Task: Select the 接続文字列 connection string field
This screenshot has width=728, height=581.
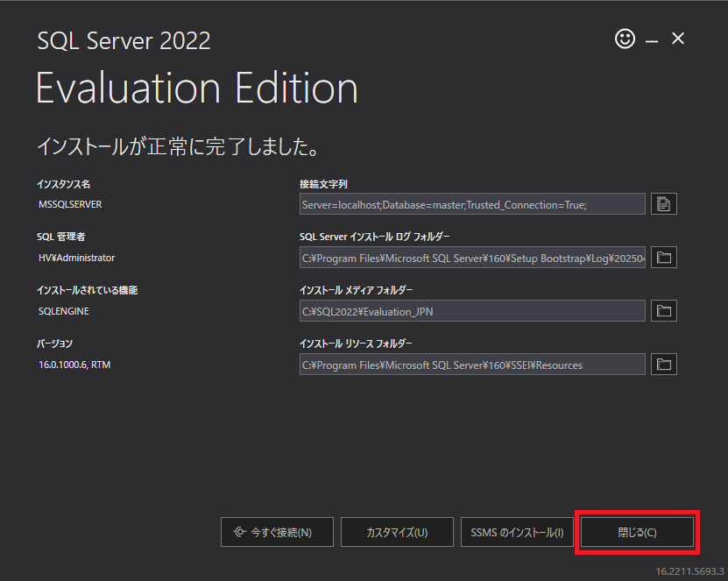Action: pyautogui.click(x=472, y=204)
